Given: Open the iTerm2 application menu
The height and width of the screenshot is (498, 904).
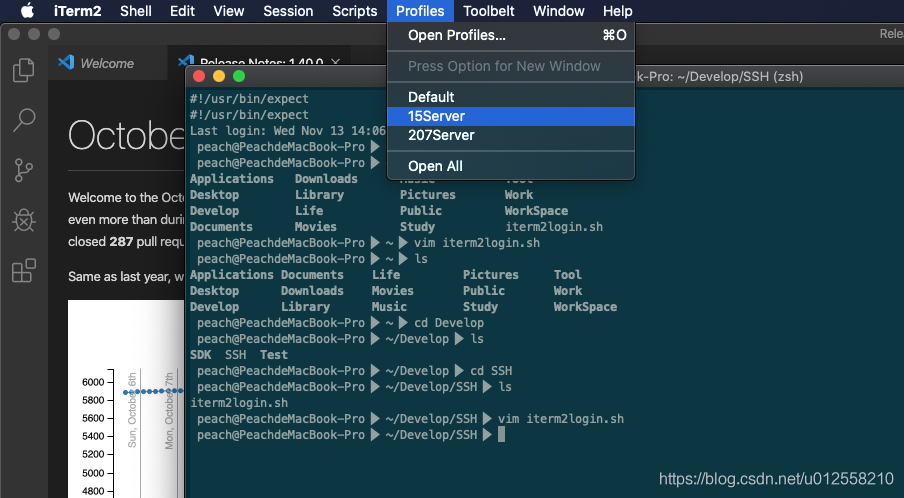Looking at the screenshot, I should click(77, 11).
